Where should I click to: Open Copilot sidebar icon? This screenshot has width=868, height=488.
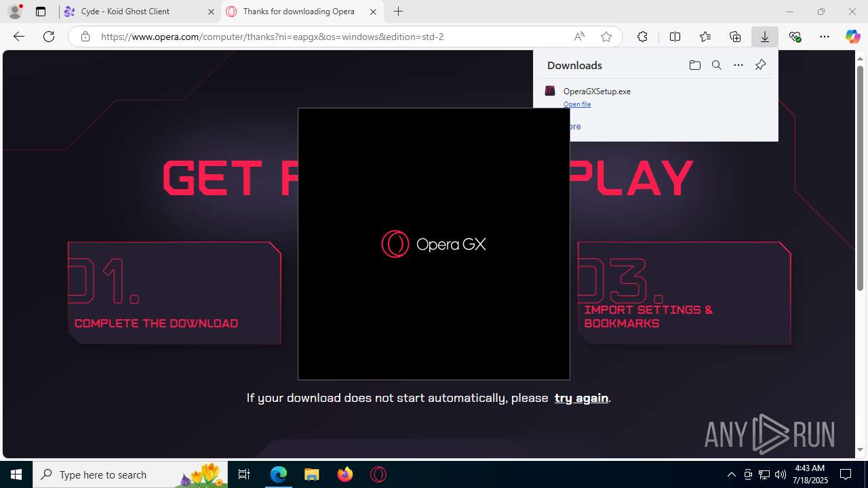(853, 37)
